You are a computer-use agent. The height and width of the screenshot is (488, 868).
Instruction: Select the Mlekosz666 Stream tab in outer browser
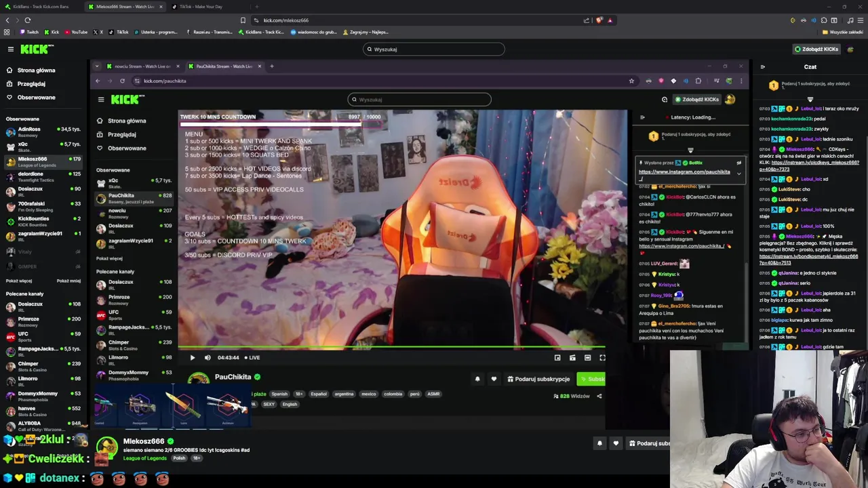[125, 7]
